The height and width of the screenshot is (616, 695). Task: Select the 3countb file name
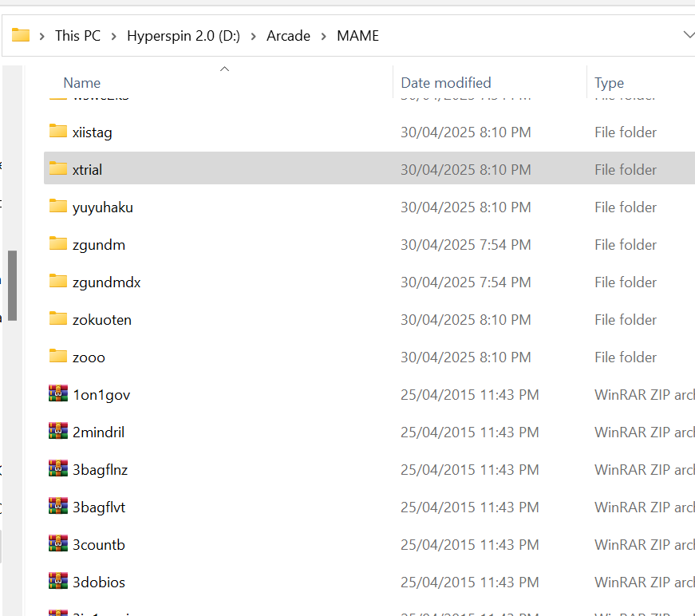pyautogui.click(x=99, y=545)
